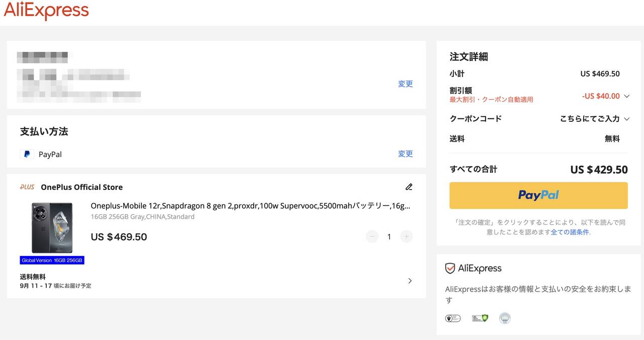The image size is (644, 340).
Task: Expand the coupon code entry dropdown
Action: [626, 119]
